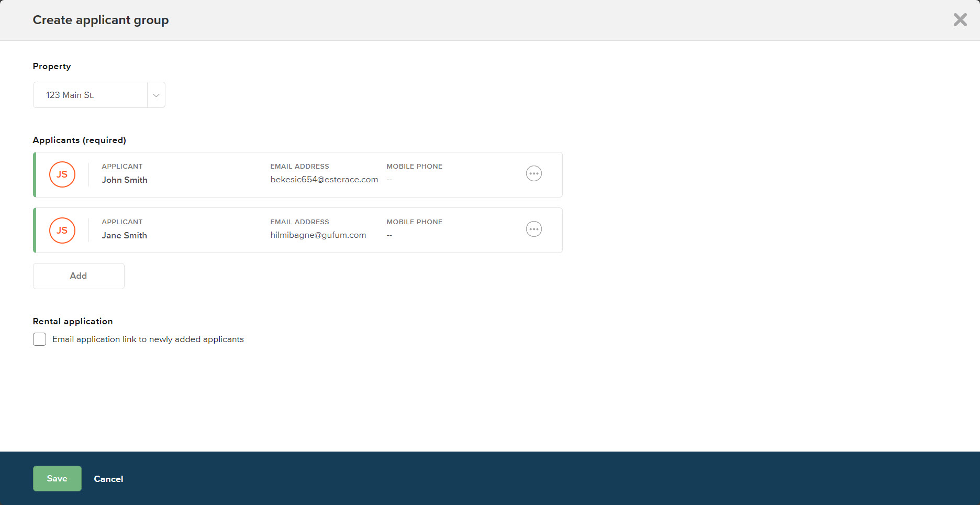Open John Smith's more options ellipsis
The image size is (980, 505).
533,173
